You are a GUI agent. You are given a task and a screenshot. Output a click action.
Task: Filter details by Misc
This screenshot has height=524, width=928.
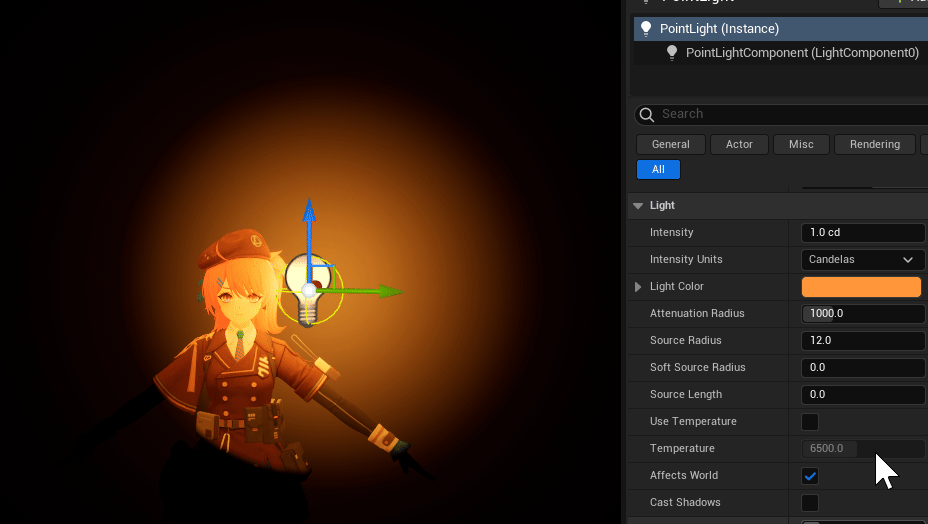tap(801, 144)
